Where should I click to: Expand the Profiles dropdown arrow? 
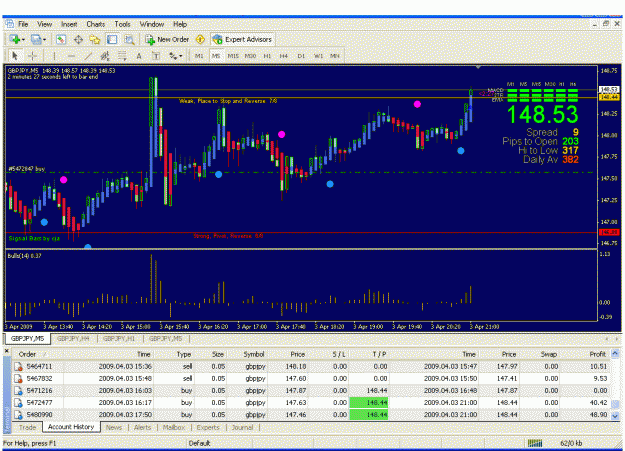pyautogui.click(x=44, y=40)
